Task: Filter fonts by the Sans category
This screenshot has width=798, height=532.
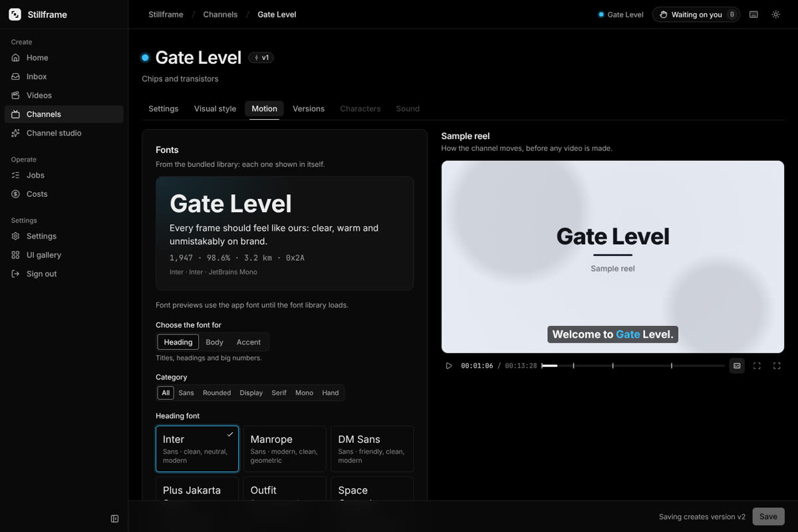Action: 186,393
